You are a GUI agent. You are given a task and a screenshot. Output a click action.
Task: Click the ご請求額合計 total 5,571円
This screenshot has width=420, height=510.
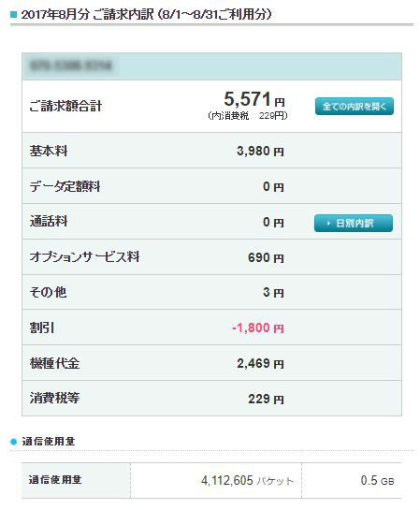(x=254, y=99)
